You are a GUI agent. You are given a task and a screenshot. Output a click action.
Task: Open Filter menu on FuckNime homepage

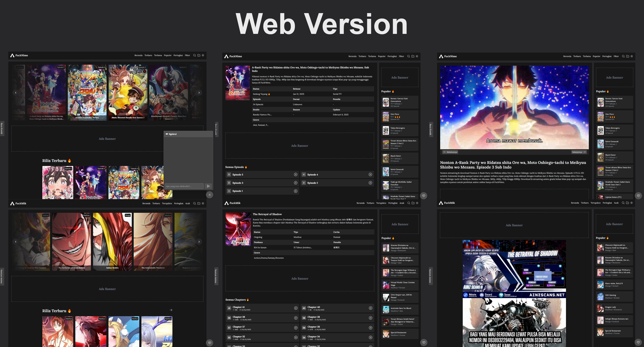click(x=187, y=55)
